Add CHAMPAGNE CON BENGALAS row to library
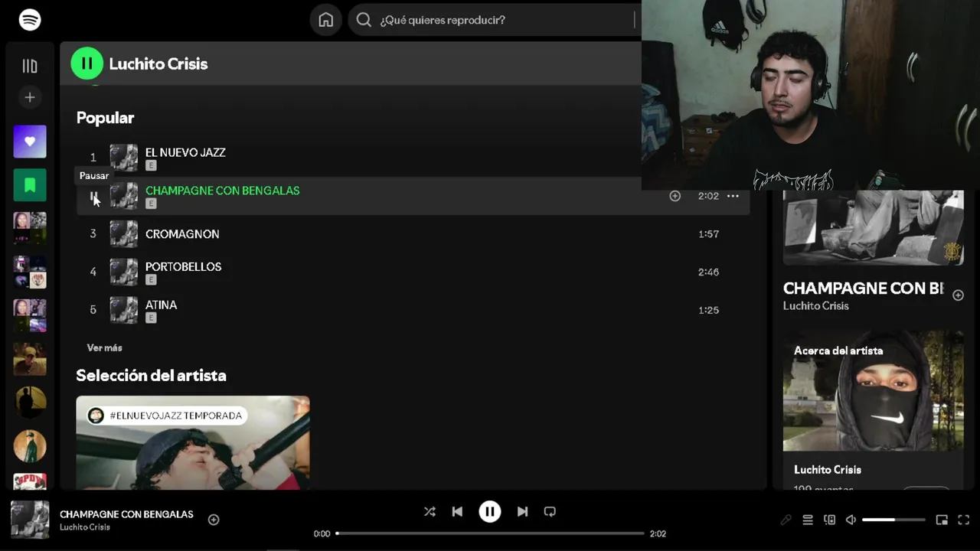This screenshot has width=980, height=551. coord(675,196)
